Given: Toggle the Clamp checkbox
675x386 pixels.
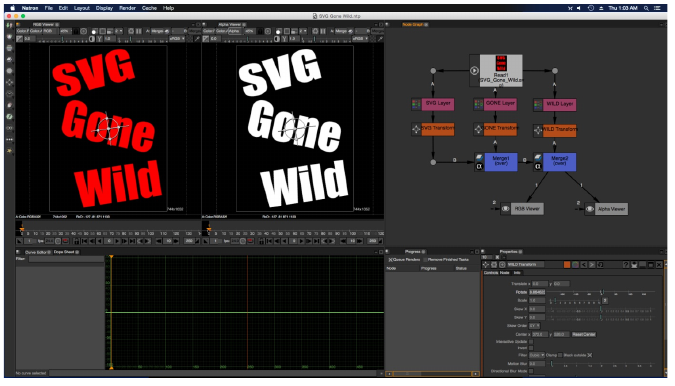Looking at the screenshot, I should point(560,355).
